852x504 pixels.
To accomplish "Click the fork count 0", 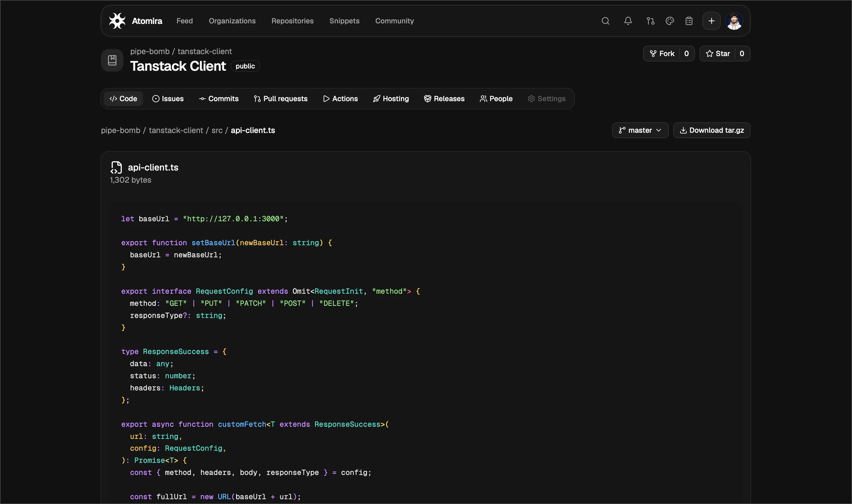I will 687,54.
